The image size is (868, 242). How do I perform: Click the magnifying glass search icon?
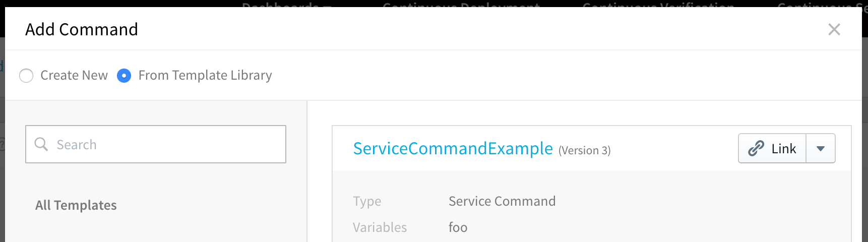tap(41, 144)
